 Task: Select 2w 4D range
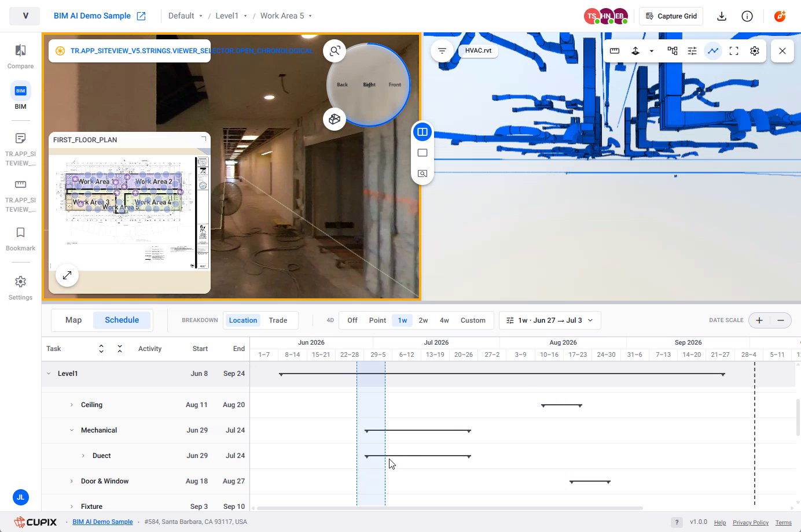(423, 320)
